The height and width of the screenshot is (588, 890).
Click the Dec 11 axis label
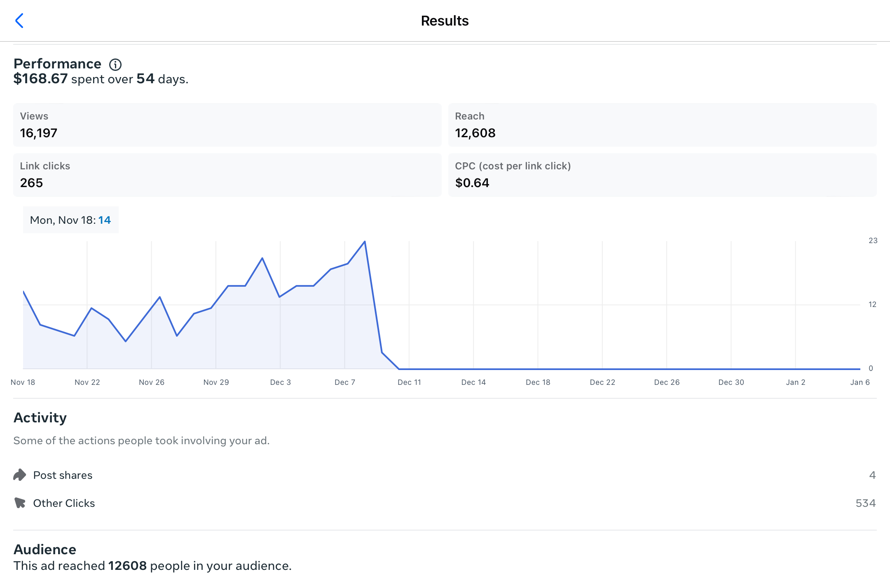(x=409, y=382)
